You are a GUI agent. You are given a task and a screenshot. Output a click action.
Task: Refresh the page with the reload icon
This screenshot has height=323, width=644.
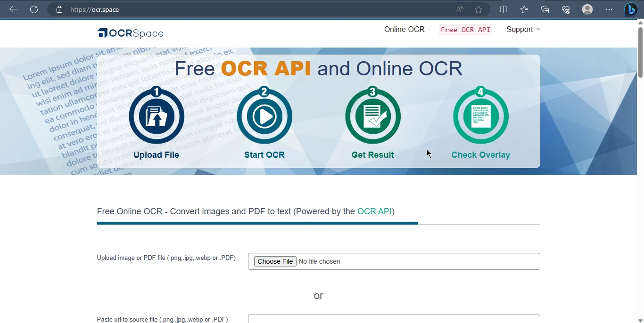(x=34, y=9)
